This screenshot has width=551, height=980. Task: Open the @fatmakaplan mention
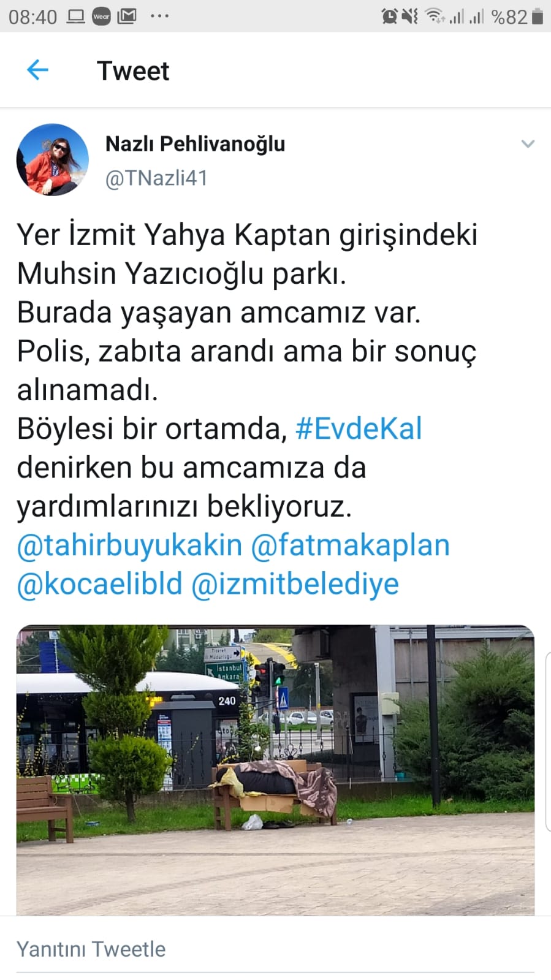coord(351,545)
